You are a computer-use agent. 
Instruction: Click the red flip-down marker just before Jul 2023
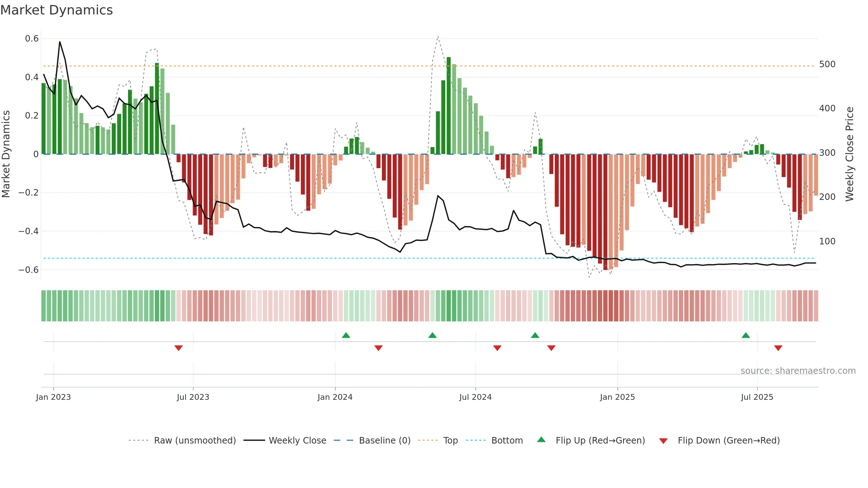[179, 348]
